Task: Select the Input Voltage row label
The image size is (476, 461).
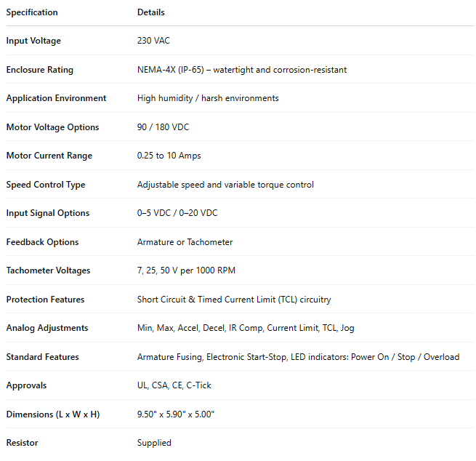Action: tap(33, 41)
